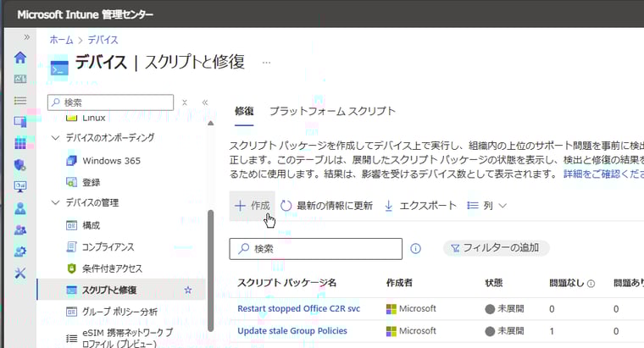Click Microsoft author in Restart stopped row
This screenshot has height=348, width=644.
pos(412,308)
